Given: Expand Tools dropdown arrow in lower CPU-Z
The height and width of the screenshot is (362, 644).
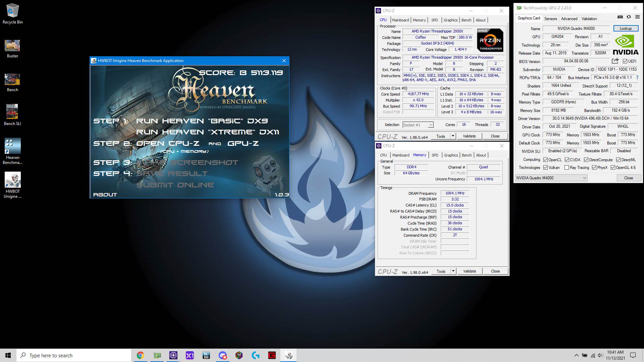Looking at the screenshot, I should (x=453, y=271).
